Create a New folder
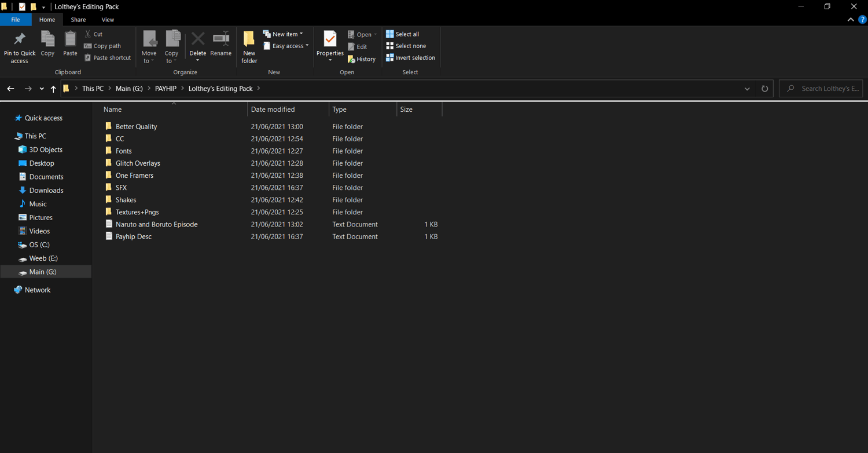 pyautogui.click(x=249, y=47)
